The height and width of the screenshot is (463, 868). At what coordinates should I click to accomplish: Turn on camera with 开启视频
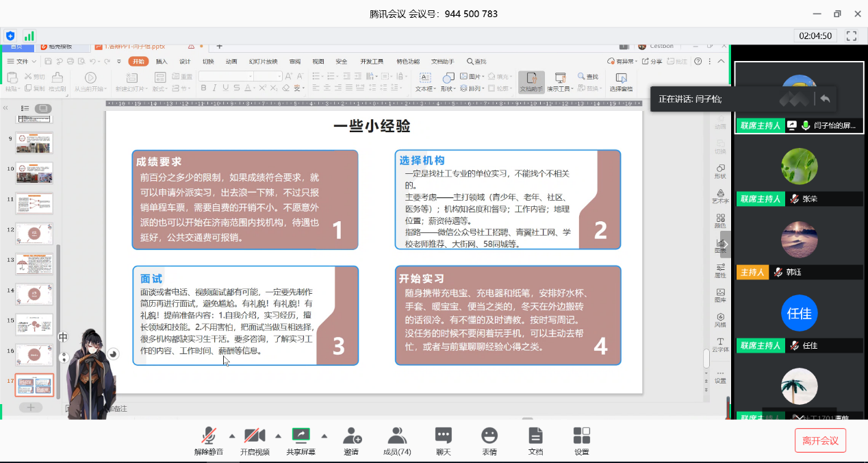(x=254, y=440)
